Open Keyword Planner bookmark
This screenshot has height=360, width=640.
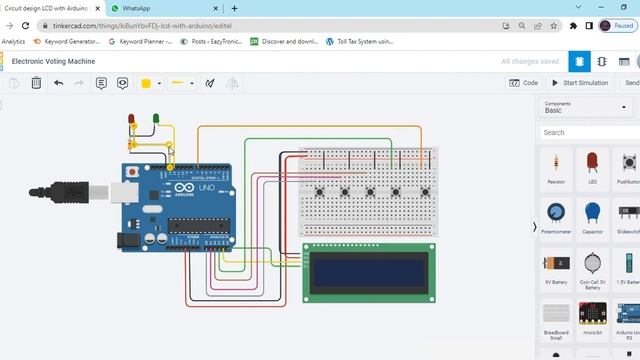click(140, 42)
